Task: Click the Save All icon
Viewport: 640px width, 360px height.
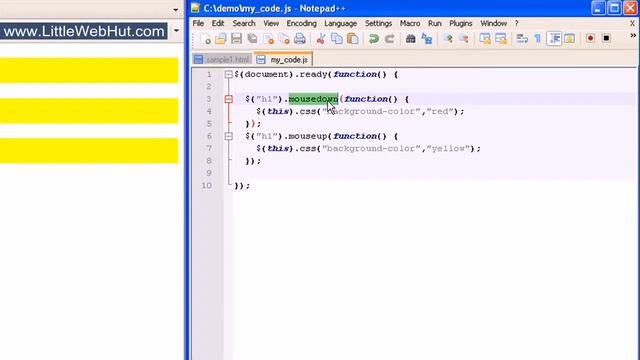Action: pos(252,39)
